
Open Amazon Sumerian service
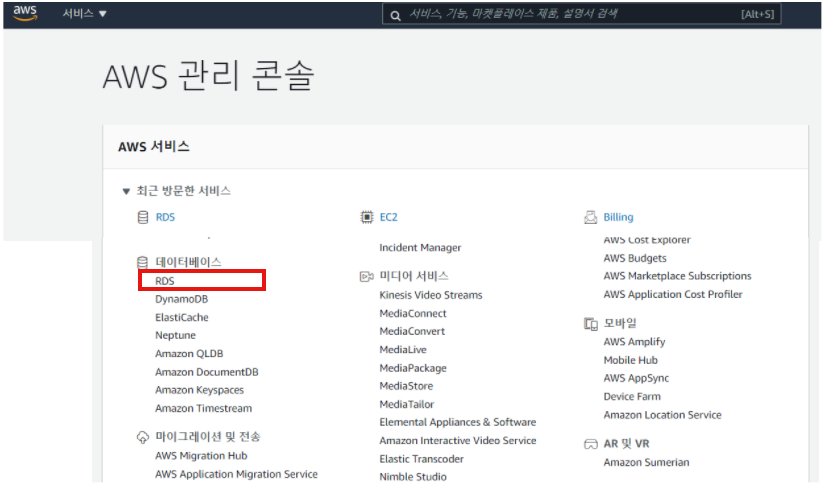pos(646,462)
